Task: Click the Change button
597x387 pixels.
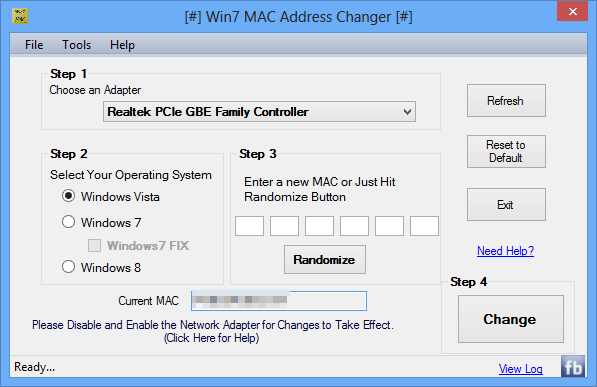Action: point(511,319)
